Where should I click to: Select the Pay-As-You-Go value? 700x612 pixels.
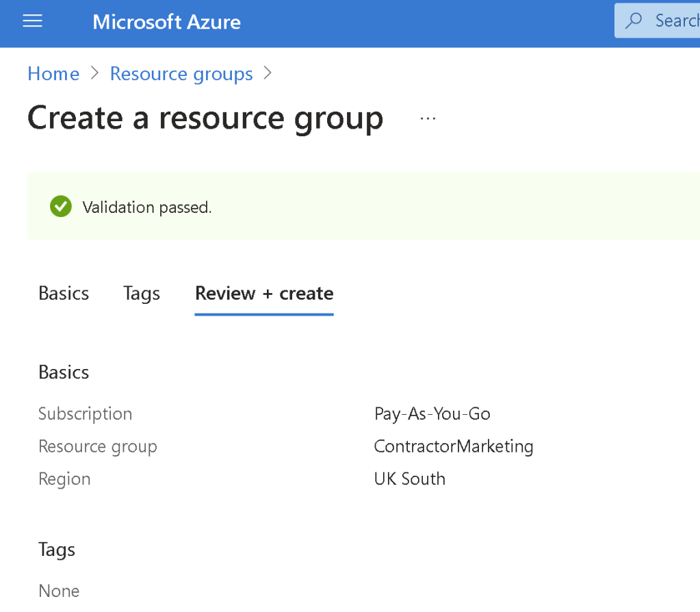tap(432, 414)
